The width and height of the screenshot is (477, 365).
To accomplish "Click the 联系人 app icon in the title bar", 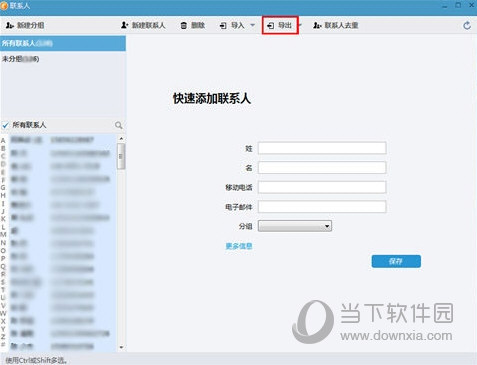I will [x=4, y=6].
